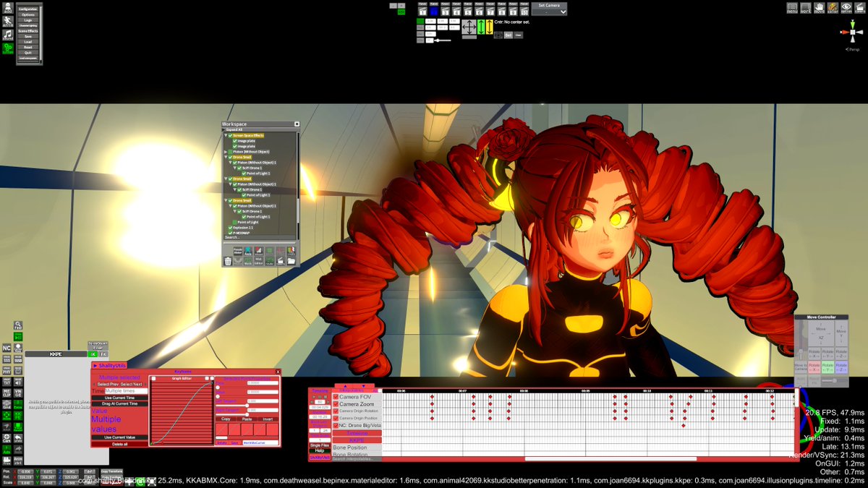Click the Timeline horizontal scrollbar

pyautogui.click(x=611, y=458)
